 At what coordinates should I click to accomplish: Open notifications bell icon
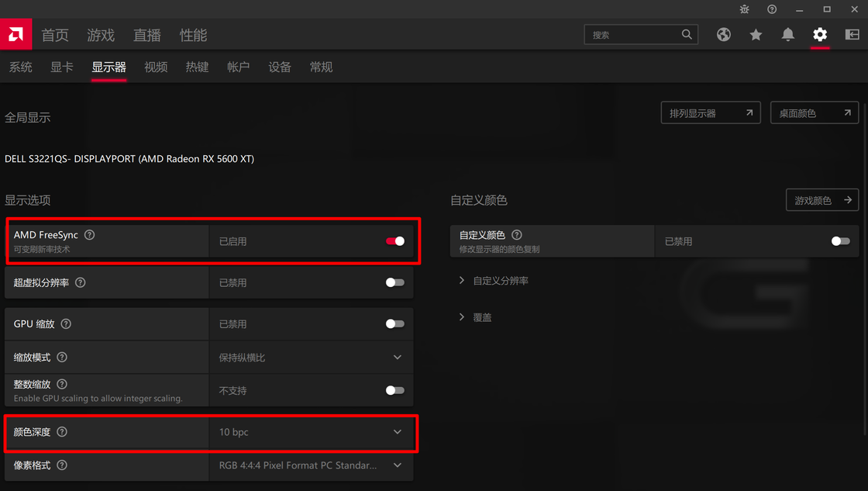[787, 34]
